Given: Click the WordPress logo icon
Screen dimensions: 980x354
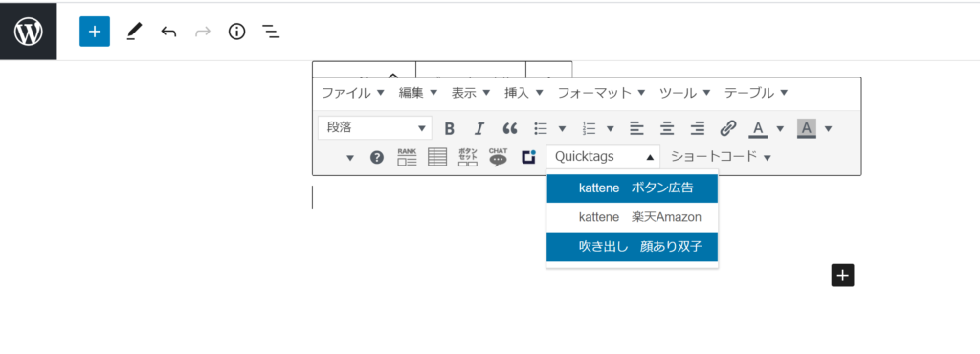Looking at the screenshot, I should (28, 32).
